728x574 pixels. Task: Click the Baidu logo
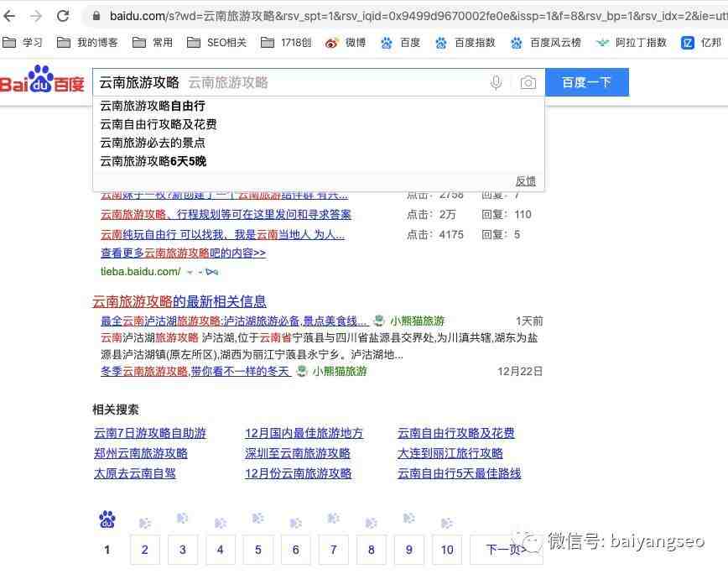click(42, 82)
